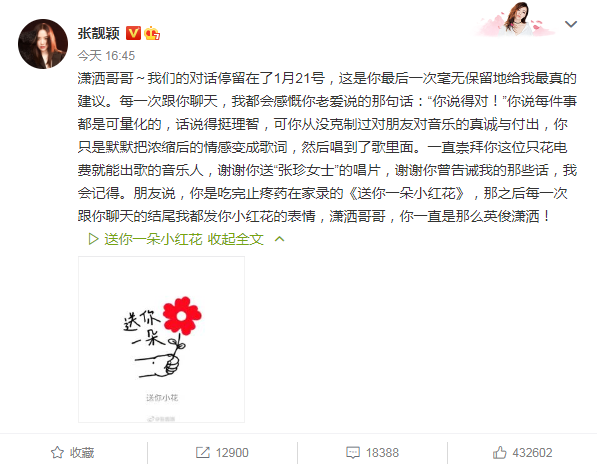The image size is (597, 472).
Task: Click the upward caret after 收起全文
Action: 279,239
